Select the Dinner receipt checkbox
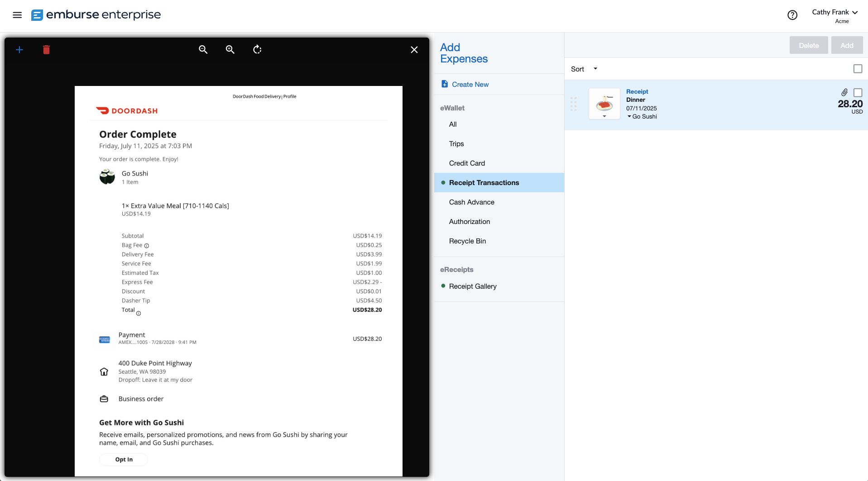868x481 pixels. coord(858,92)
